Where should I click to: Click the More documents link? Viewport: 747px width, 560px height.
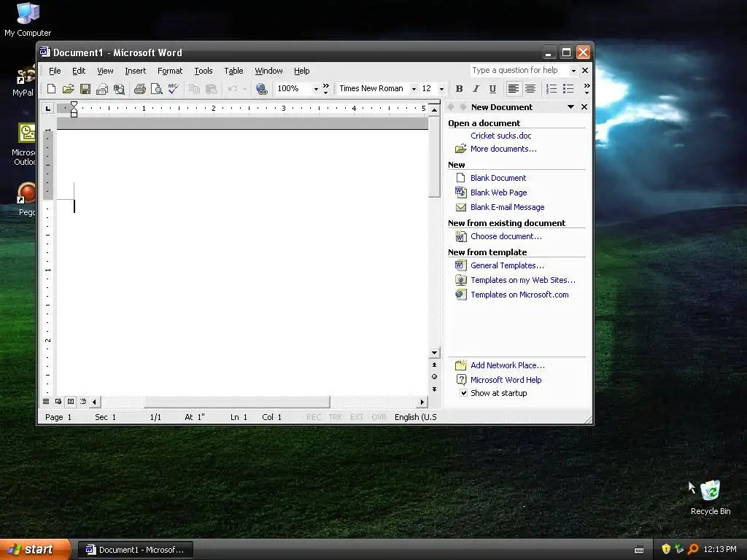click(503, 149)
